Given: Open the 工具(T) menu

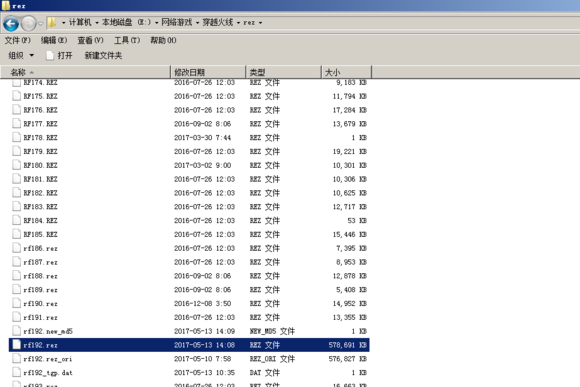Looking at the screenshot, I should tap(127, 40).
